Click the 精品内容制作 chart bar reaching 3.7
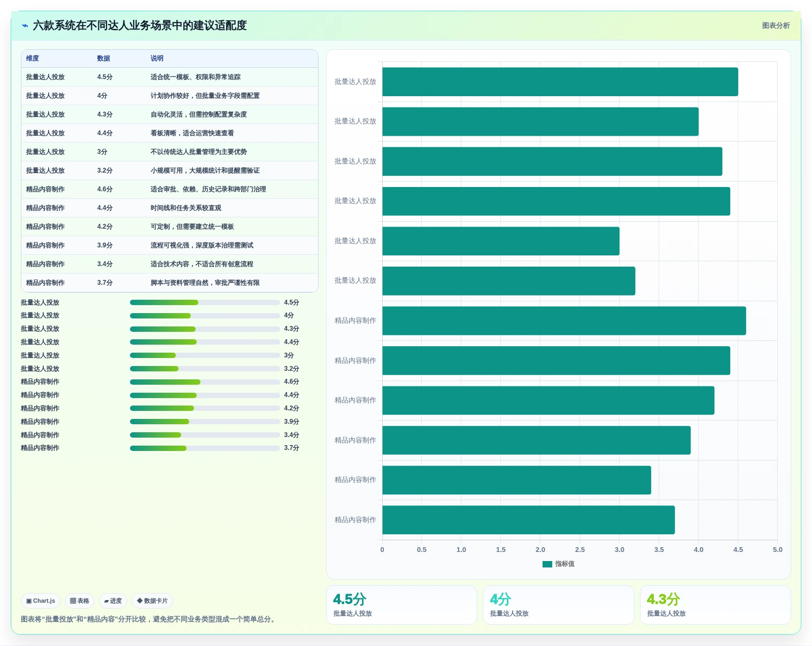This screenshot has height=646, width=812. coord(529,520)
